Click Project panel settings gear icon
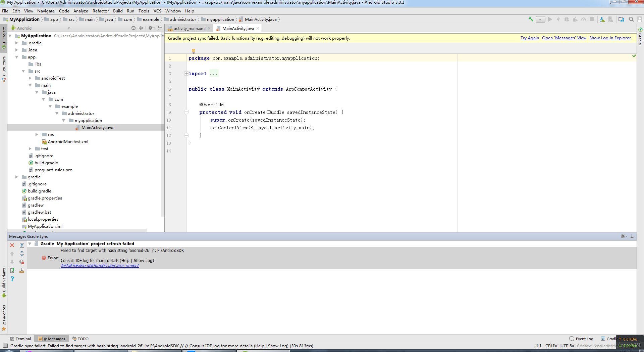This screenshot has width=644, height=352. [x=151, y=28]
